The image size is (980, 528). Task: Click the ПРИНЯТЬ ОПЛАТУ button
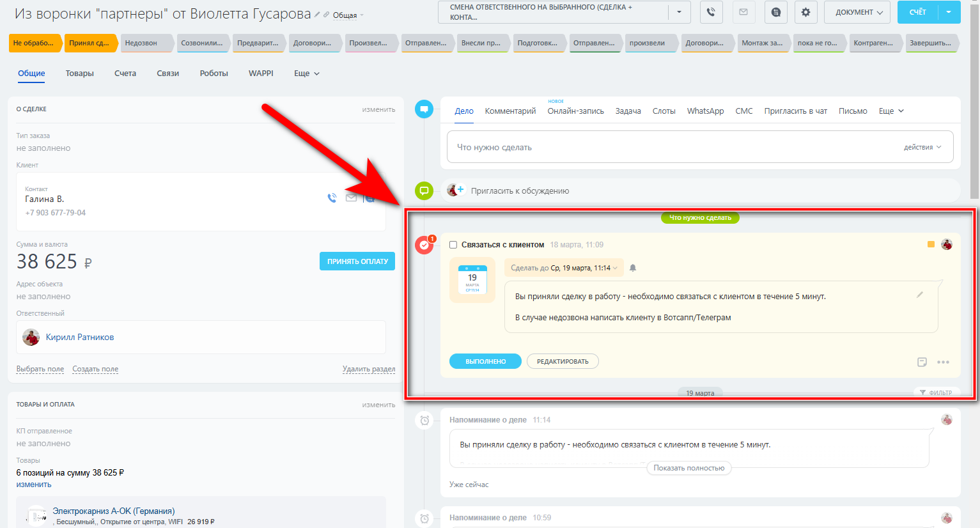coord(357,261)
